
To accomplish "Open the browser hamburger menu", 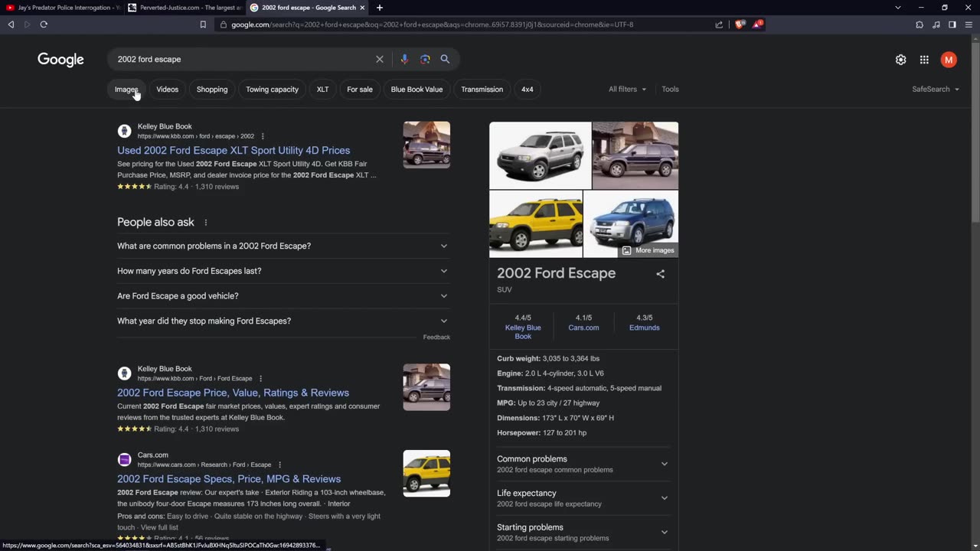I will [x=968, y=24].
